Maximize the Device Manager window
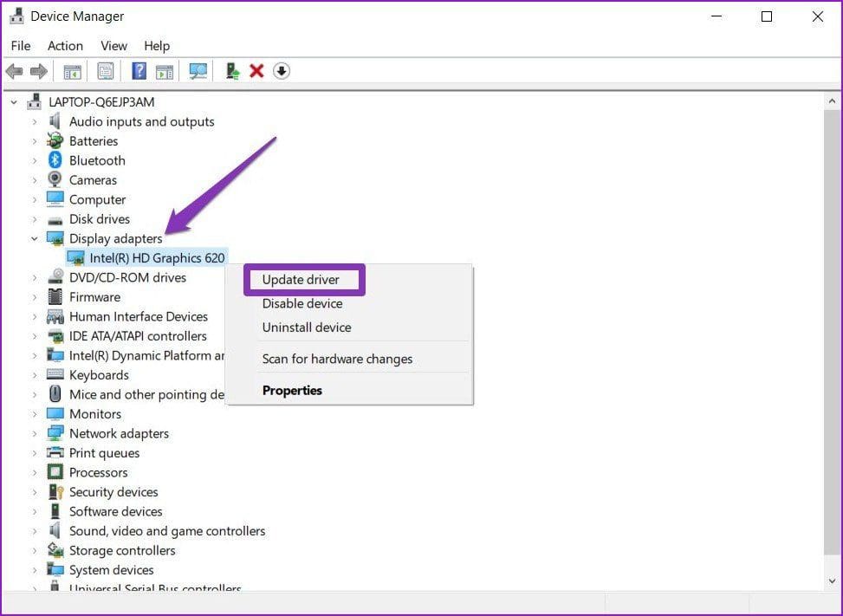843x616 pixels. (767, 16)
